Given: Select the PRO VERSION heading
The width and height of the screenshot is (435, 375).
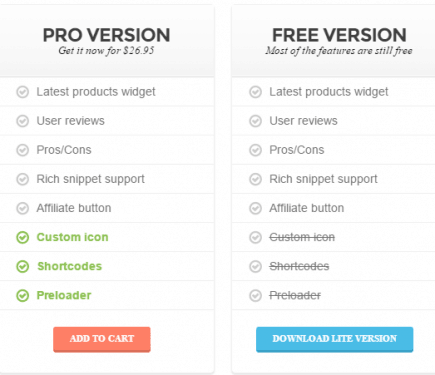Looking at the screenshot, I should click(x=106, y=35).
